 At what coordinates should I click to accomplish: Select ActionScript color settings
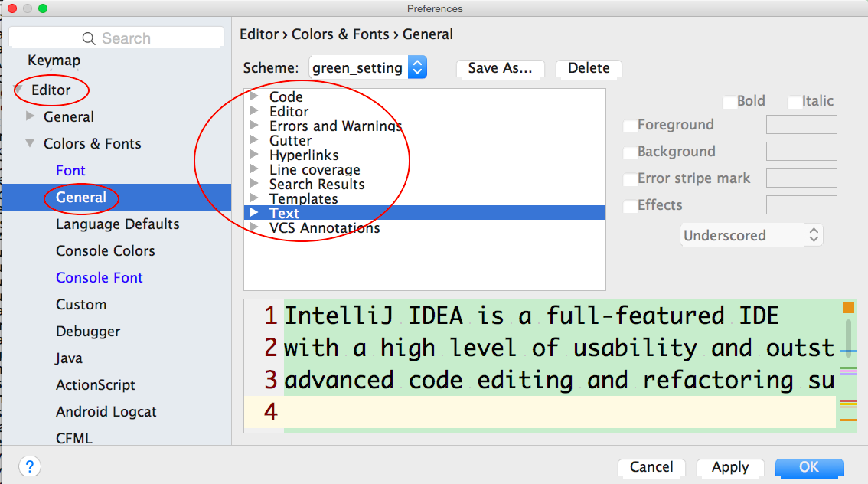point(95,385)
